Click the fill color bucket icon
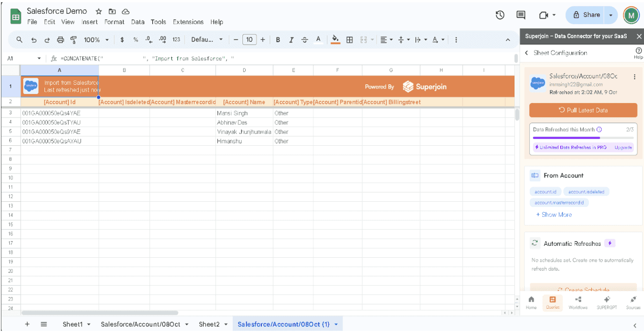Image resolution: width=644 pixels, height=336 pixels. [x=335, y=40]
